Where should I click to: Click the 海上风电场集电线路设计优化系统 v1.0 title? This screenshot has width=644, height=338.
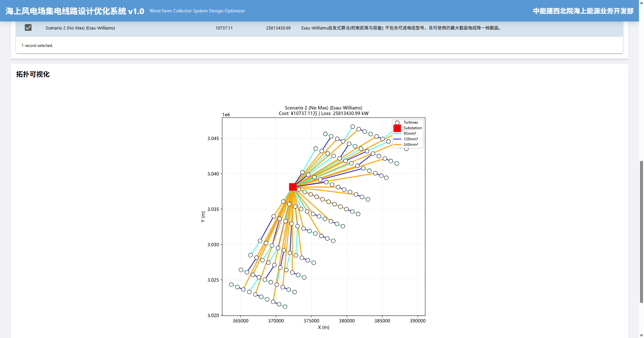75,11
